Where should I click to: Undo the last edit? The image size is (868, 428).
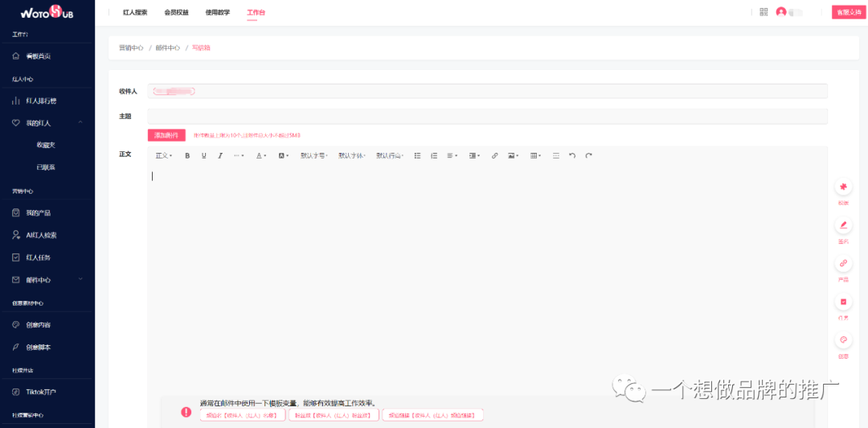(572, 156)
